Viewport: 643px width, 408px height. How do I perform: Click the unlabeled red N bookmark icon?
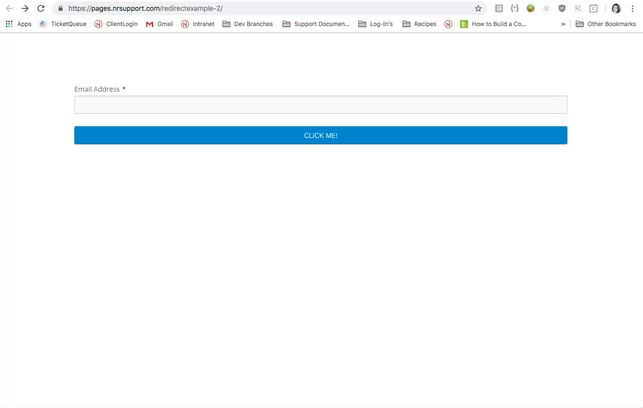click(x=448, y=24)
